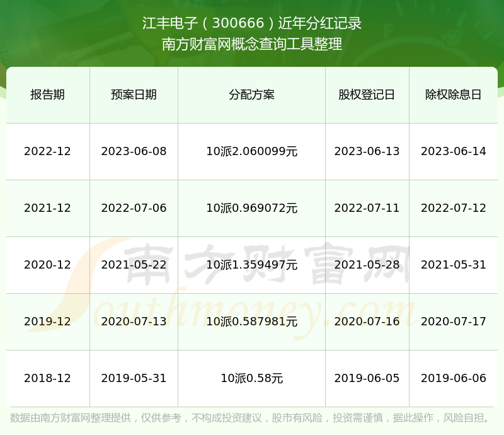Select the 2022-07-11 registration date cell
This screenshot has width=504, height=435.
coord(367,208)
